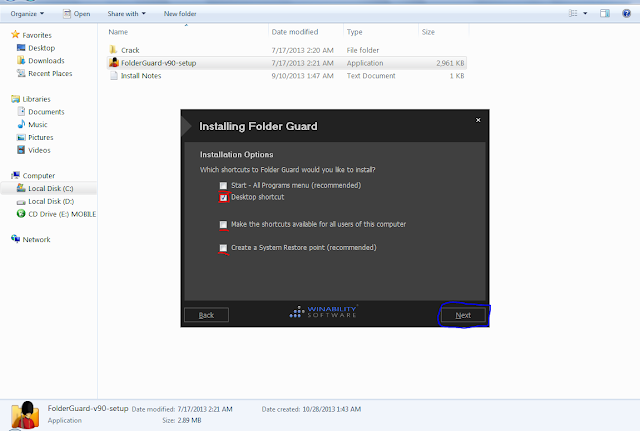Click Date modified value in details pane
The image size is (640, 431).
[205, 409]
